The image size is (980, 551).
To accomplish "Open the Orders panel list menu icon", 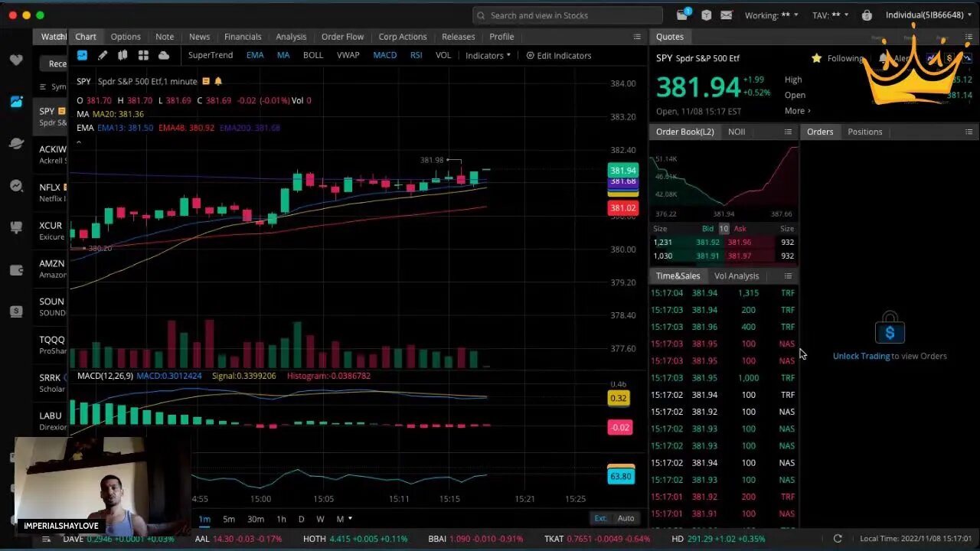I will [x=969, y=132].
